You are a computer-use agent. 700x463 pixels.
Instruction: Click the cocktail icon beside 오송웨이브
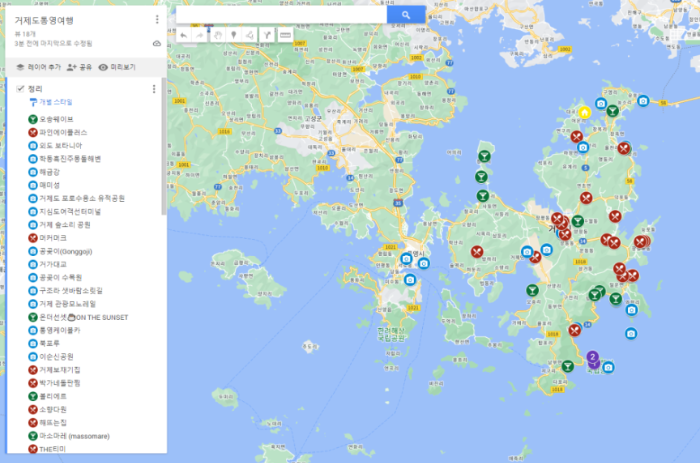coord(33,119)
